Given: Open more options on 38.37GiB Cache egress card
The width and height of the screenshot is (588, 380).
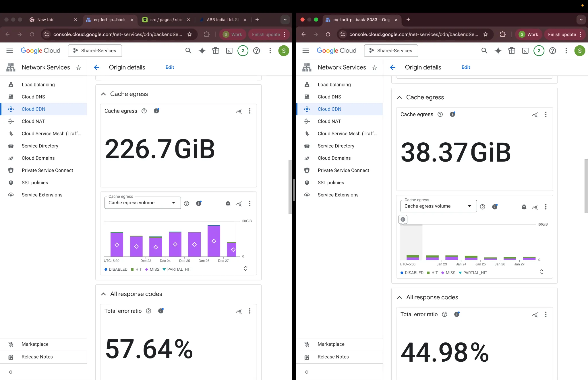Looking at the screenshot, I should click(x=546, y=115).
